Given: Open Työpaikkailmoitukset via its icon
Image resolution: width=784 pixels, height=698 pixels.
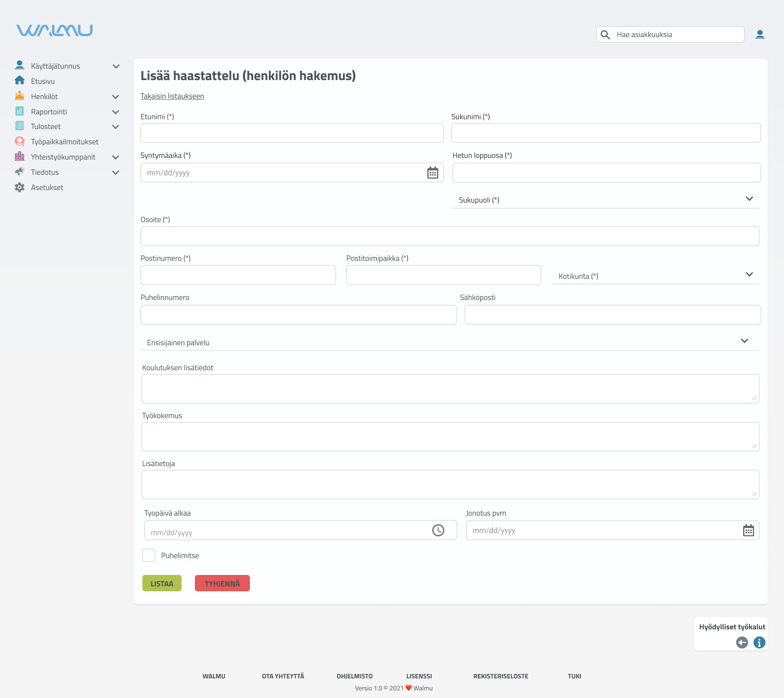Looking at the screenshot, I should coord(20,141).
